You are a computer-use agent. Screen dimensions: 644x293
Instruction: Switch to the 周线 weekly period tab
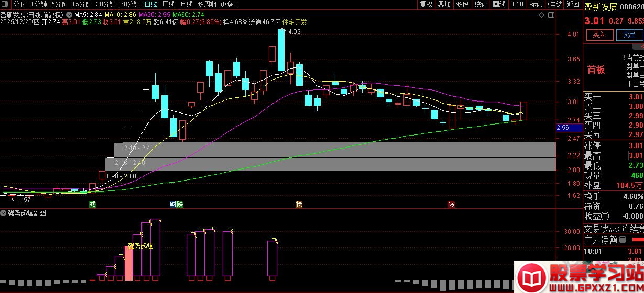point(169,4)
